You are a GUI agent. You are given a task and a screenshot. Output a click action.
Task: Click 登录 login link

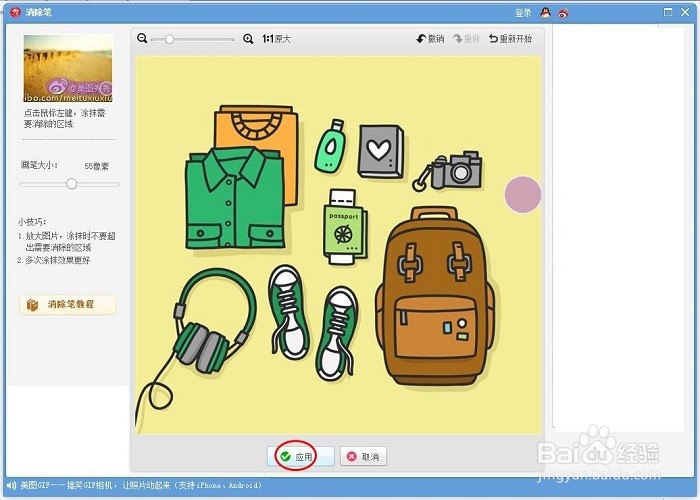tap(523, 13)
